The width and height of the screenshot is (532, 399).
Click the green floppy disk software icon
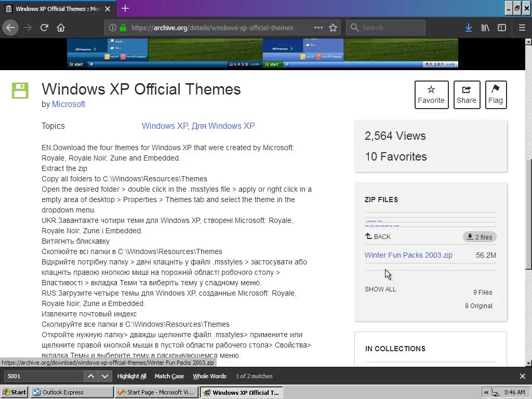pyautogui.click(x=20, y=90)
